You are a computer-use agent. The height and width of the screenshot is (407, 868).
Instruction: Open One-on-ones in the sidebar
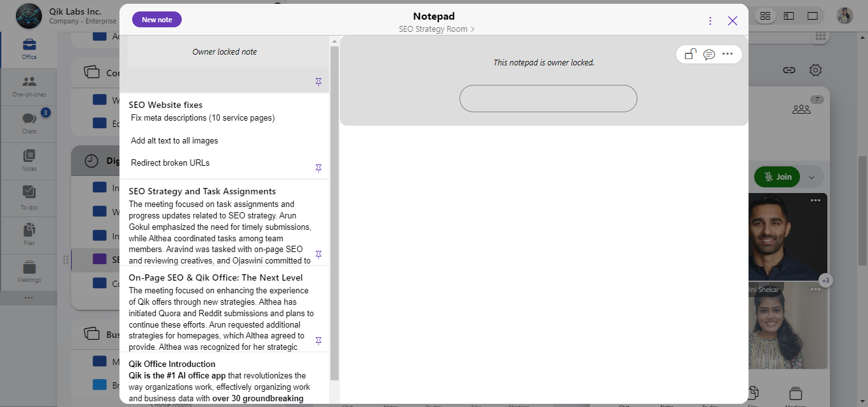coord(29,86)
